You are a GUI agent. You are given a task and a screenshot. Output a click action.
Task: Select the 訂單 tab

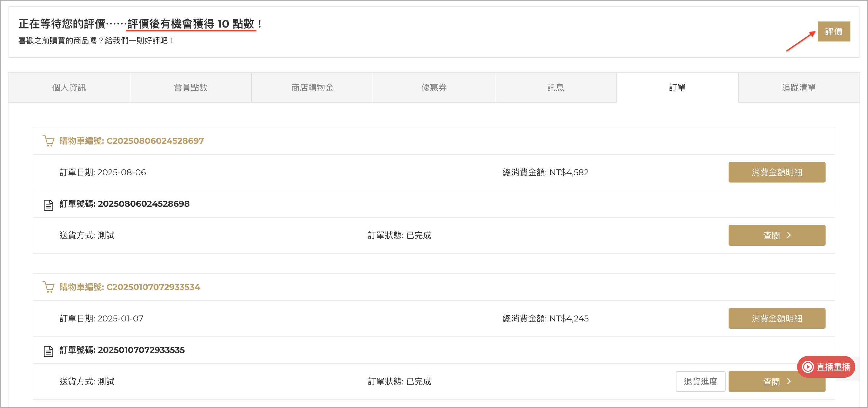click(677, 87)
